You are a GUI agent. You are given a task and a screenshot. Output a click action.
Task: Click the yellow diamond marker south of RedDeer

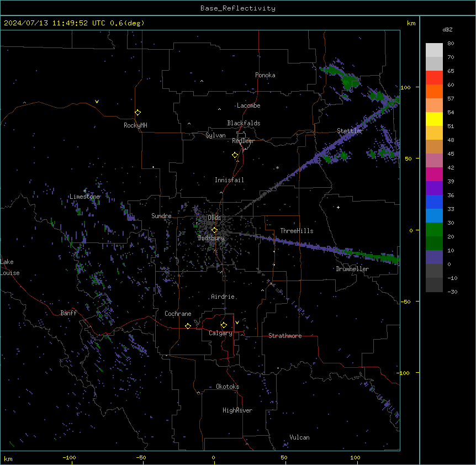(235, 155)
